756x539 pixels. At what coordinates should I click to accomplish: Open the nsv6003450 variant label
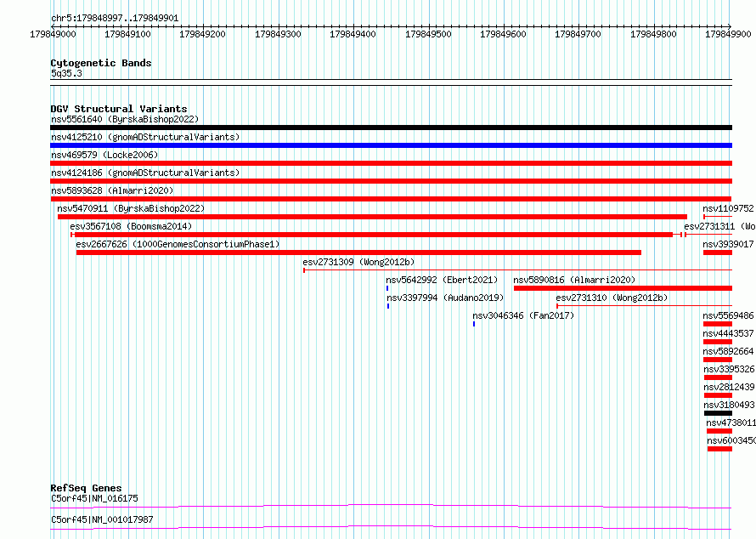coord(731,440)
